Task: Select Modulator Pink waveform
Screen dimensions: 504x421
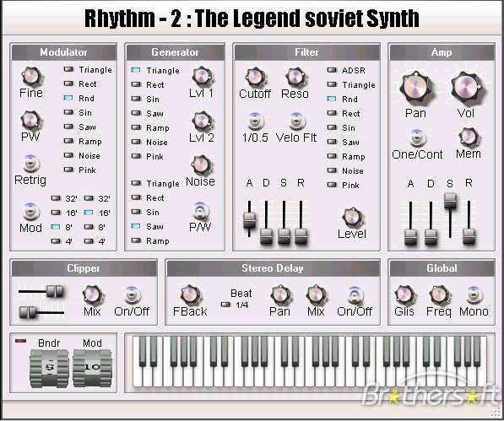Action: pyautogui.click(x=68, y=170)
